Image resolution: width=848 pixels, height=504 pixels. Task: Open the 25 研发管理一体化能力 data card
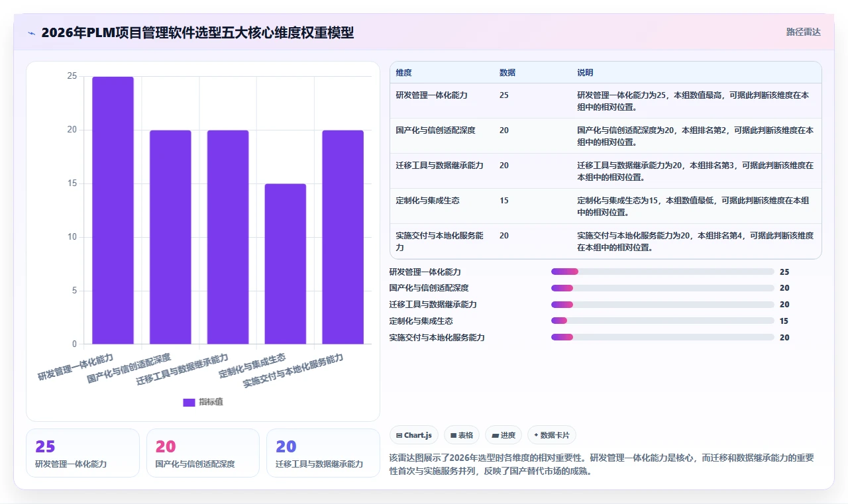pyautogui.click(x=83, y=453)
